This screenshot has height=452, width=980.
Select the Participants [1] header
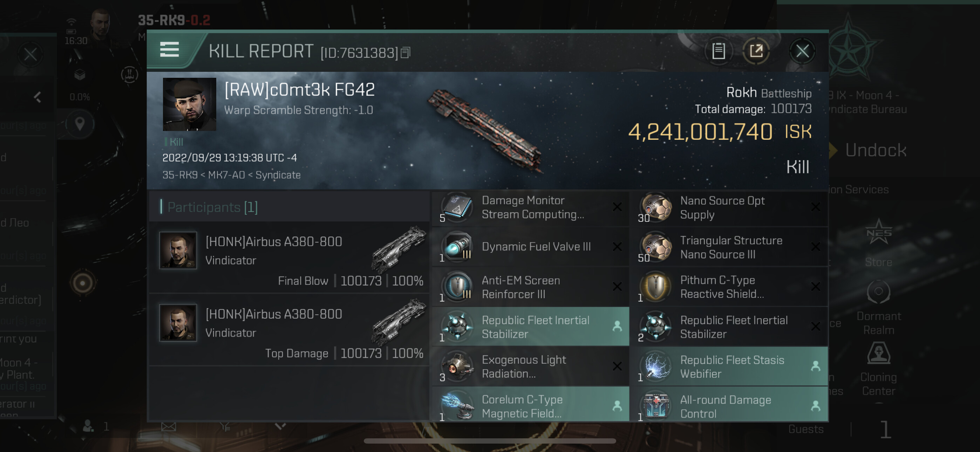coord(212,207)
